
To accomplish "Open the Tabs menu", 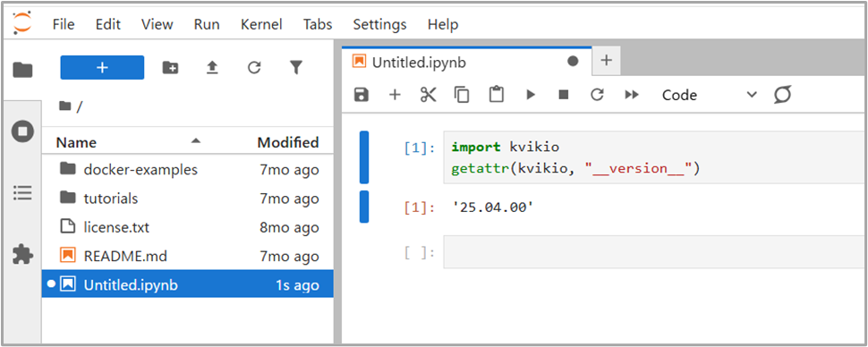I will tap(318, 24).
